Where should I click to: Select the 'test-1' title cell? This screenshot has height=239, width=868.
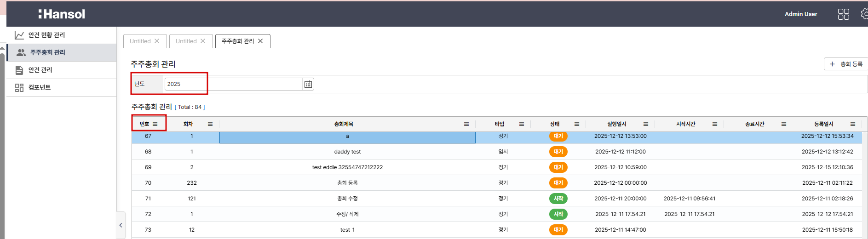tap(347, 230)
